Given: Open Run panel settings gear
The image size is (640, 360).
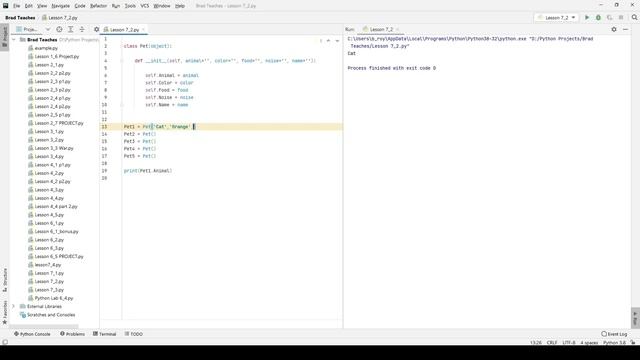Looking at the screenshot, I should tap(614, 29).
